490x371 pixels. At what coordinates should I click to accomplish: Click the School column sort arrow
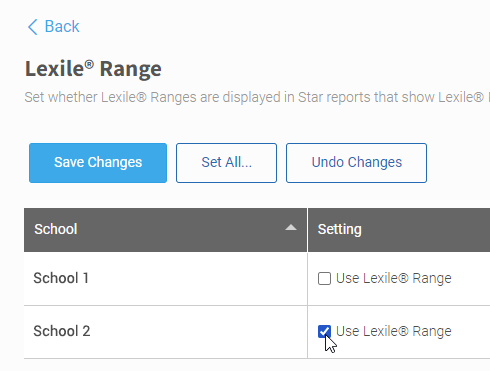291,228
